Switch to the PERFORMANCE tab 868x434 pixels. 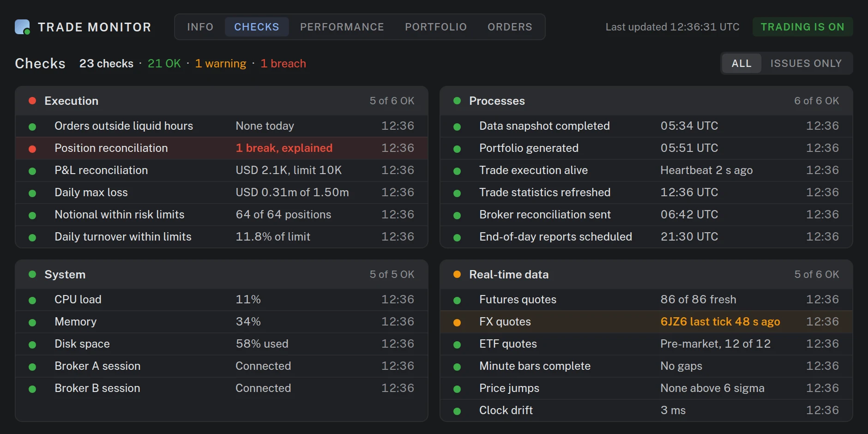pos(342,27)
